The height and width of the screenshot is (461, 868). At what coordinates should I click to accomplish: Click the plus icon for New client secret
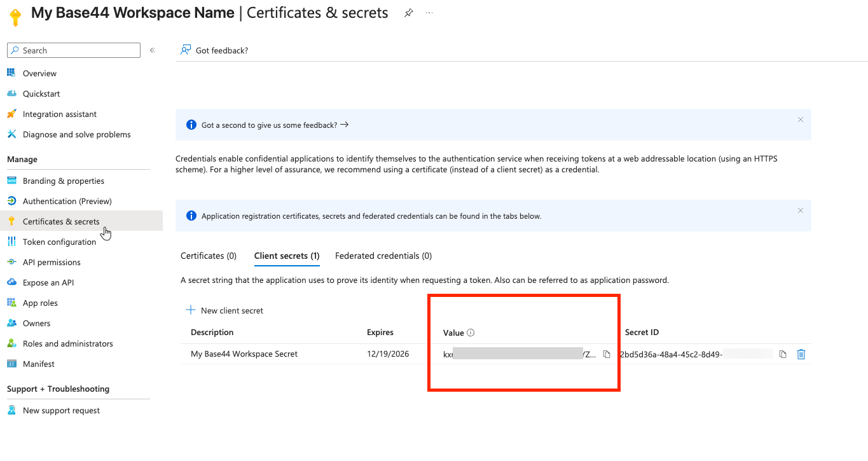[190, 310]
